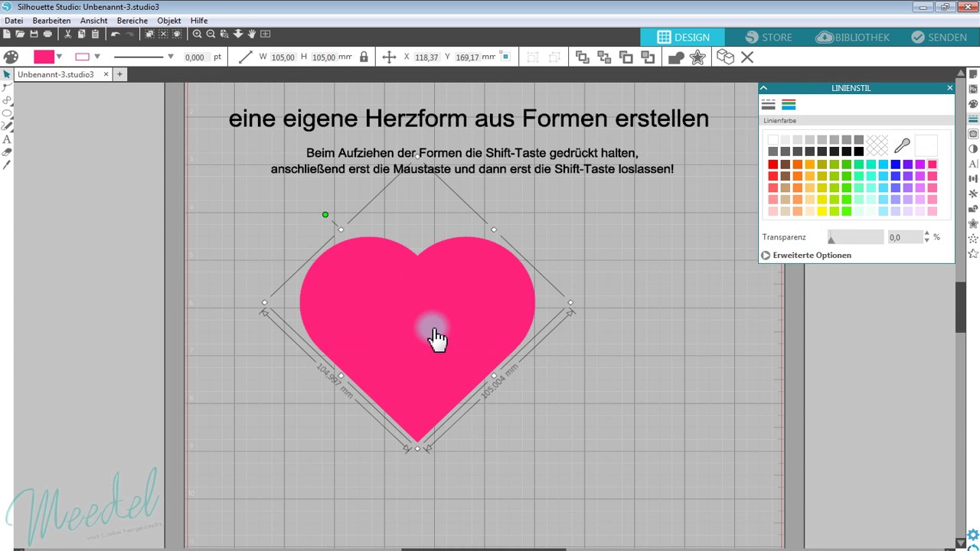
Task: Toggle the aspect ratio lock
Action: (364, 57)
